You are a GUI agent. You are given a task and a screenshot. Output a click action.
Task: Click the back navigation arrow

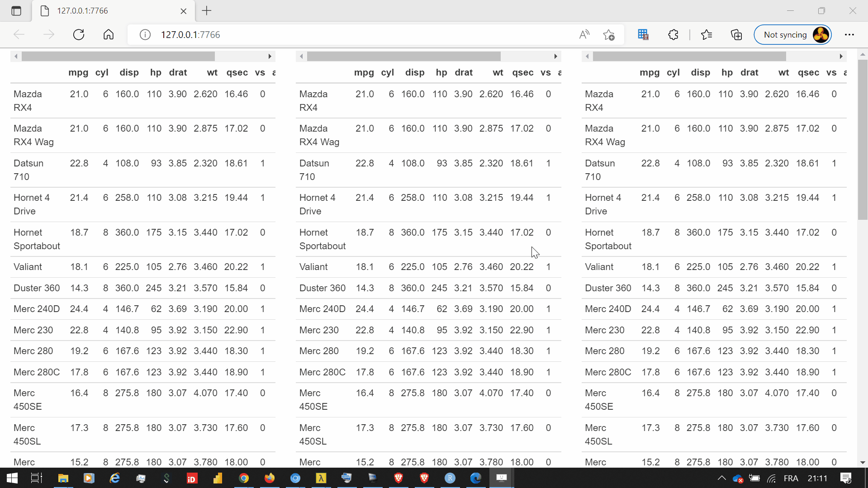19,35
